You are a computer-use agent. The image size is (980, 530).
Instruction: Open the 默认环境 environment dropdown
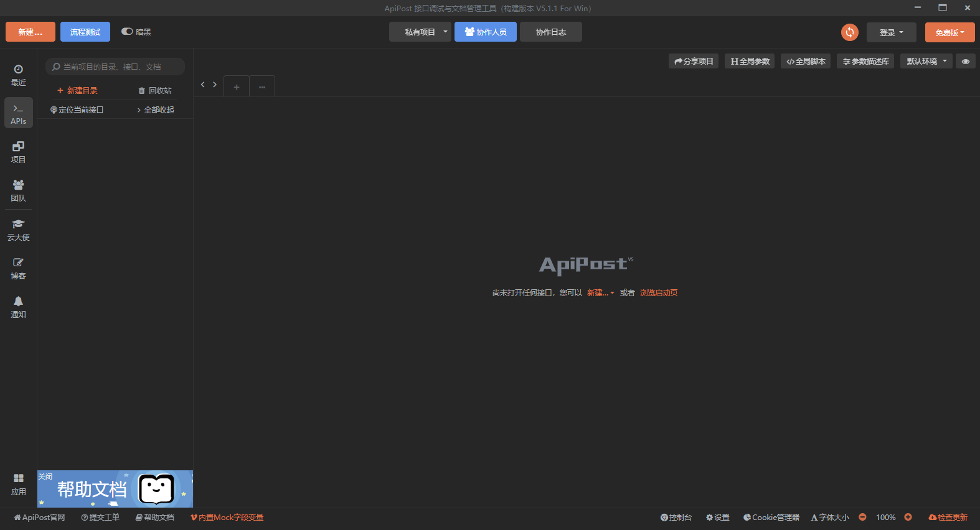(x=926, y=61)
